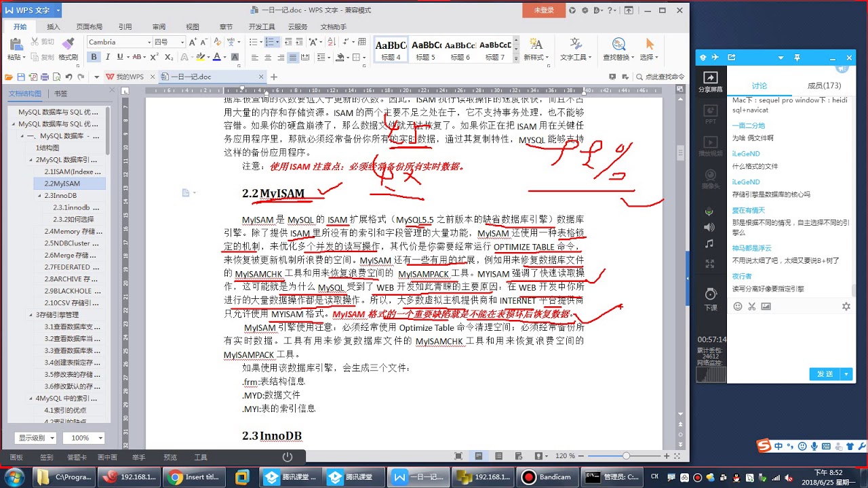The width and height of the screenshot is (868, 488).
Task: Open the 审阅 ribbon tab
Action: [159, 27]
